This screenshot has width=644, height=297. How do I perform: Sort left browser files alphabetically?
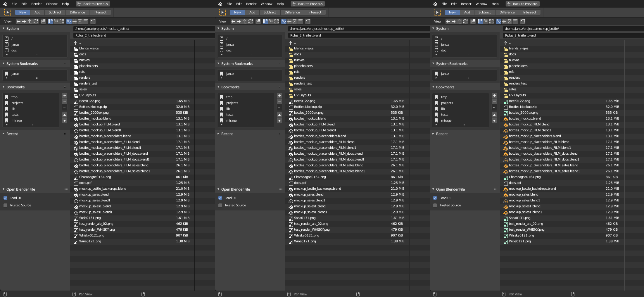(69, 21)
